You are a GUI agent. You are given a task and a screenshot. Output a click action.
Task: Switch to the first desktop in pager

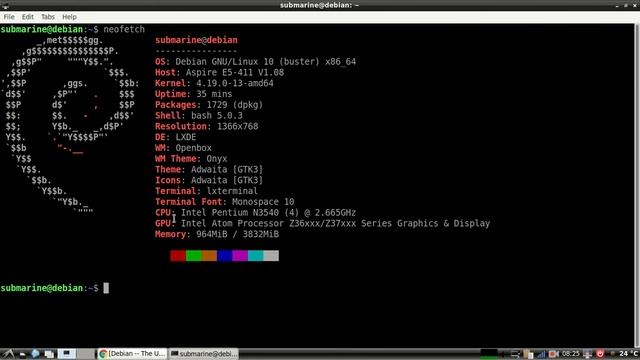(67, 353)
